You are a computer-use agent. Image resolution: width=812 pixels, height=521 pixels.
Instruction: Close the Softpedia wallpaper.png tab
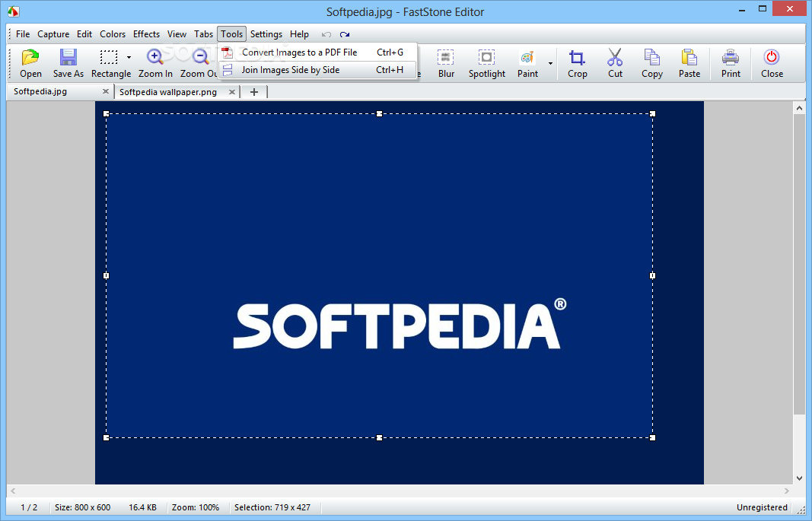(x=232, y=92)
